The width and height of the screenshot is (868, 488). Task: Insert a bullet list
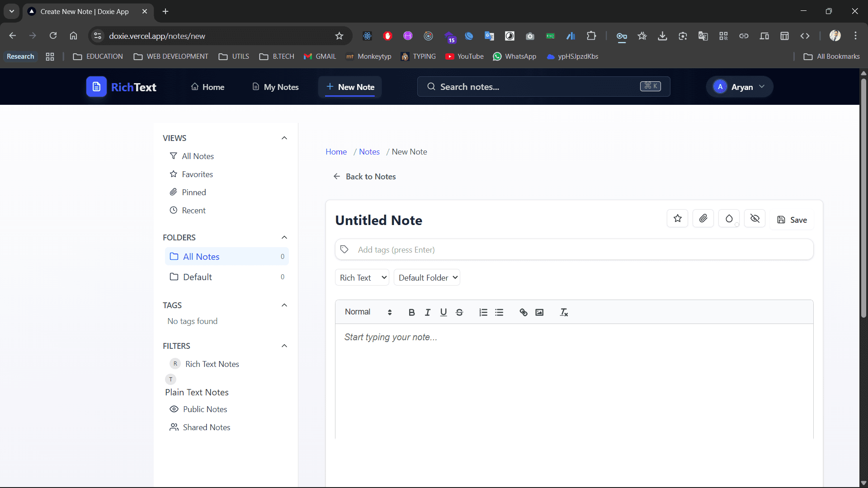point(499,312)
